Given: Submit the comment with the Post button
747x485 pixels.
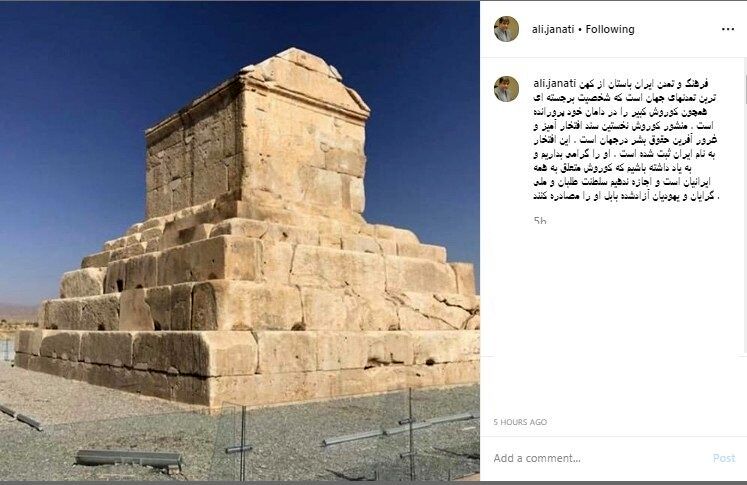Looking at the screenshot, I should (724, 458).
